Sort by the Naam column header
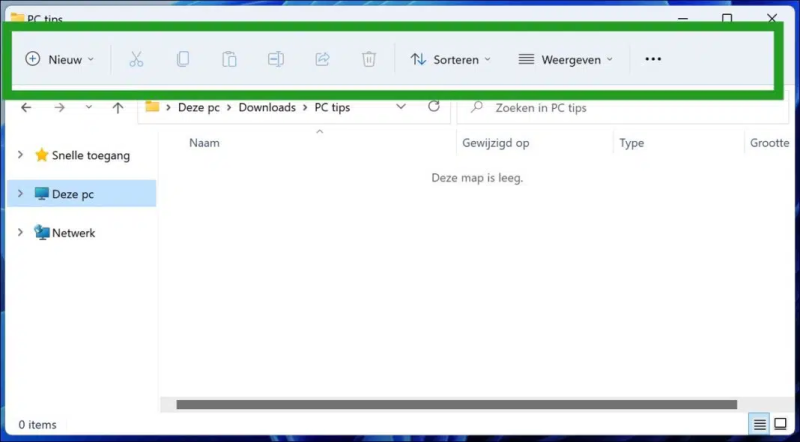The height and width of the screenshot is (442, 800). pos(204,143)
